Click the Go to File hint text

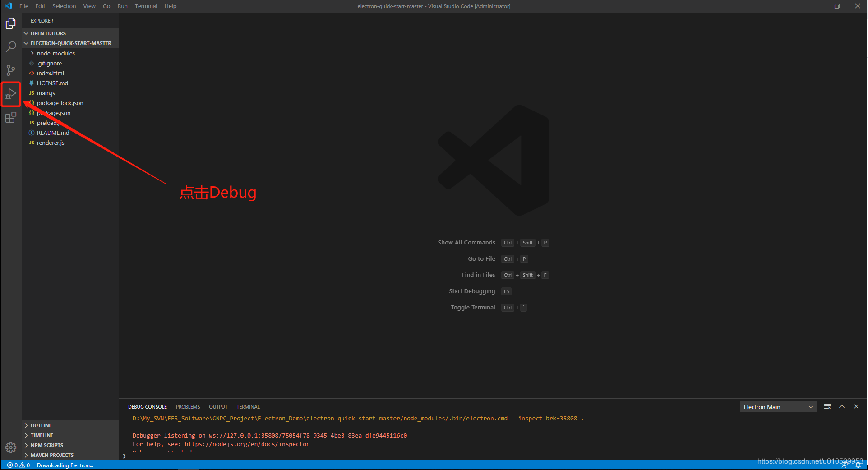click(x=481, y=258)
